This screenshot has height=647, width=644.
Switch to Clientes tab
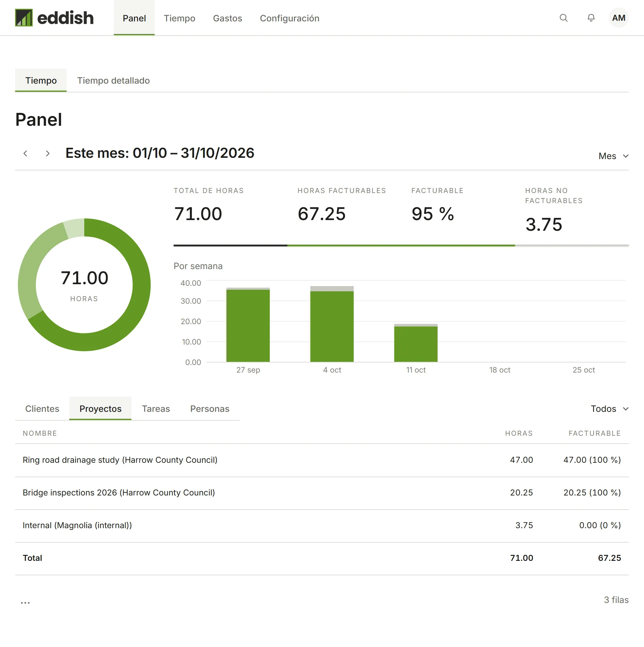pos(42,409)
